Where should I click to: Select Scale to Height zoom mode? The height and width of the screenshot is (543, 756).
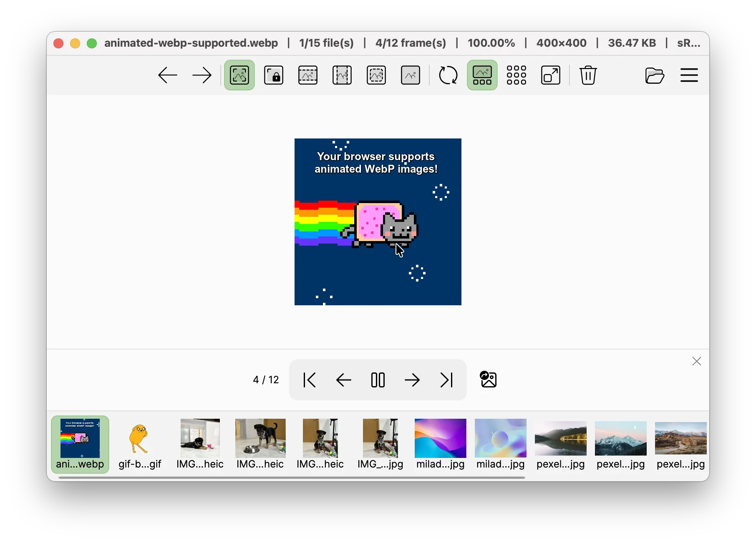tap(342, 75)
